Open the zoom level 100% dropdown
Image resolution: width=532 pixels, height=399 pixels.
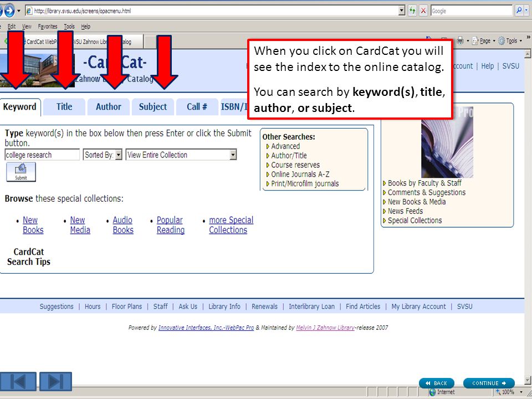click(521, 392)
